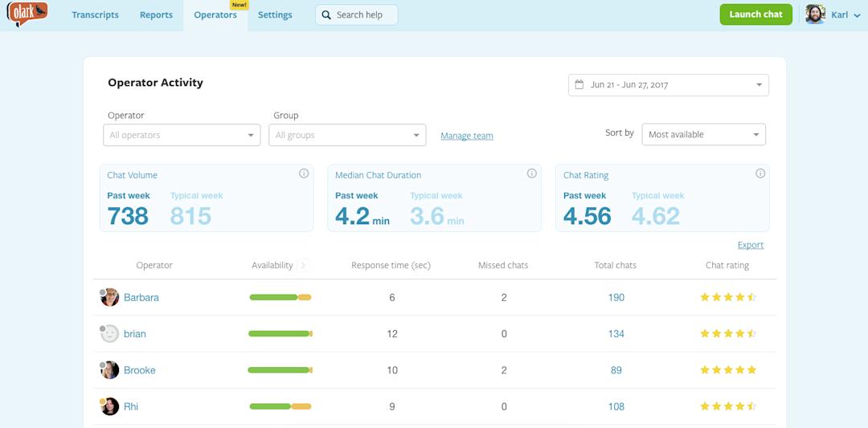The height and width of the screenshot is (428, 868).
Task: Click brian's response time value 12
Action: (x=392, y=334)
